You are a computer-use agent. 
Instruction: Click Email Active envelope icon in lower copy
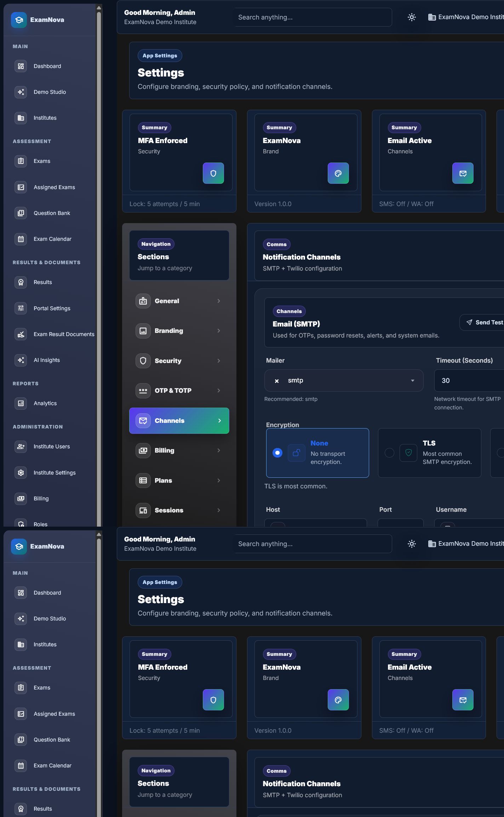(463, 700)
